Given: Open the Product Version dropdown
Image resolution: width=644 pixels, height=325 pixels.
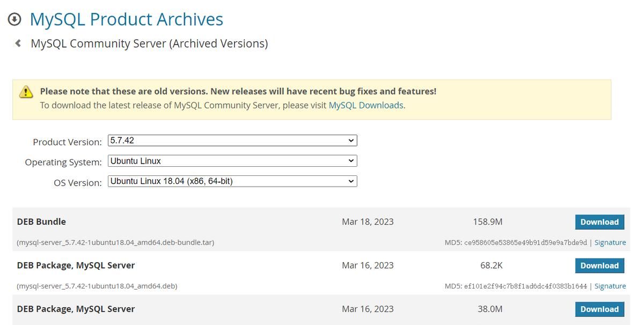Looking at the screenshot, I should click(x=231, y=140).
